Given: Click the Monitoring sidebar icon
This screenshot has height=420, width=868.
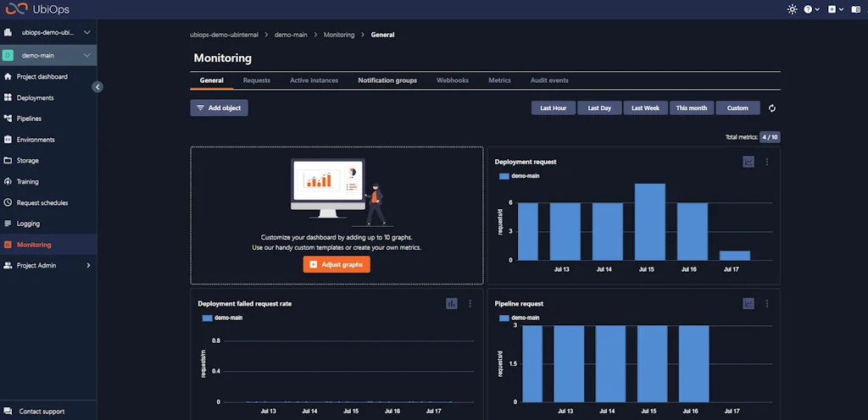Looking at the screenshot, I should pos(8,245).
